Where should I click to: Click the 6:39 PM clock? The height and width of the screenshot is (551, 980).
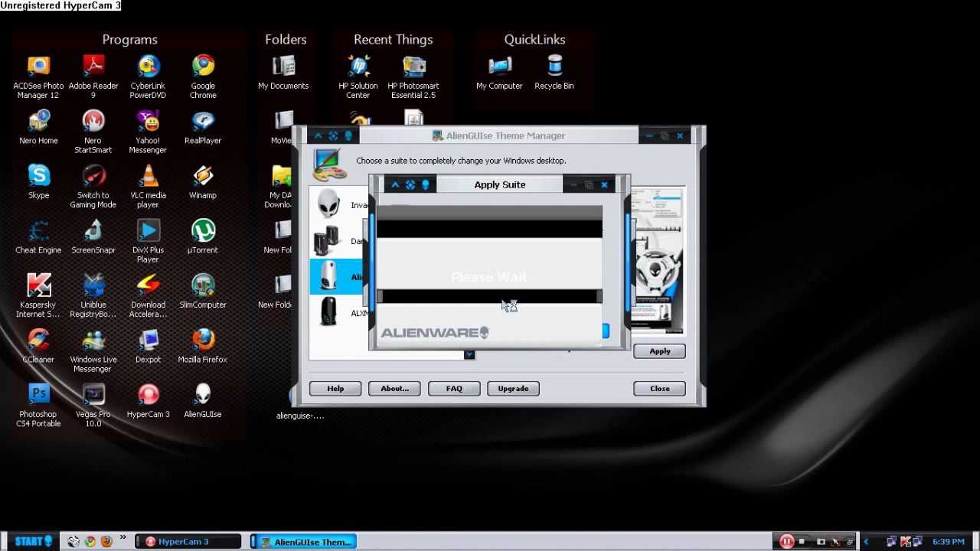[x=948, y=542]
